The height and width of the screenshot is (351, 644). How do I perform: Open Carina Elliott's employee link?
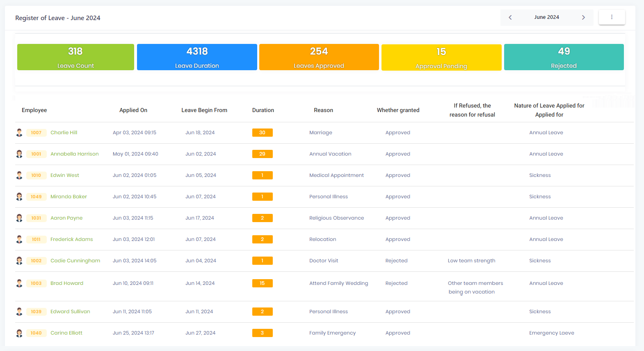66,333
